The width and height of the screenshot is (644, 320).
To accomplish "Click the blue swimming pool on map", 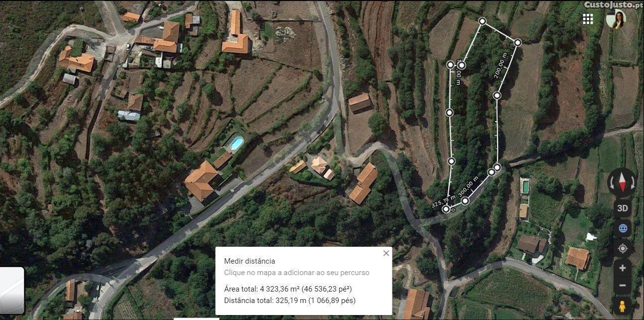I will (x=236, y=143).
